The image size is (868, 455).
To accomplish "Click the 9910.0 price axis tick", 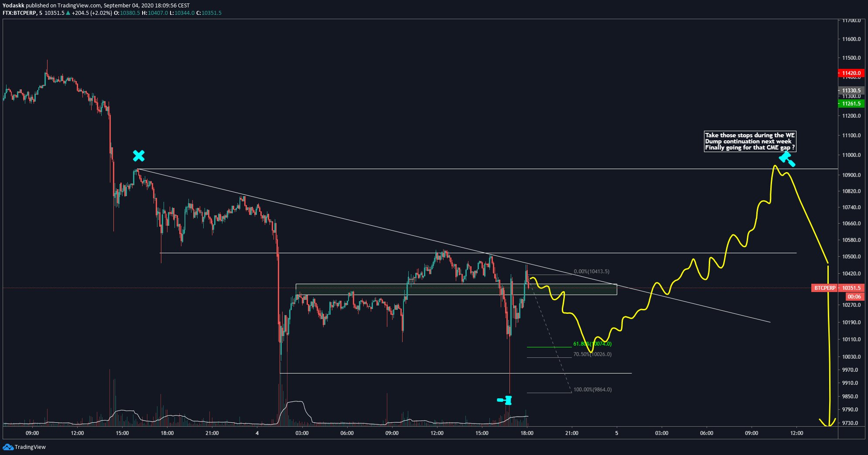I will click(x=850, y=383).
